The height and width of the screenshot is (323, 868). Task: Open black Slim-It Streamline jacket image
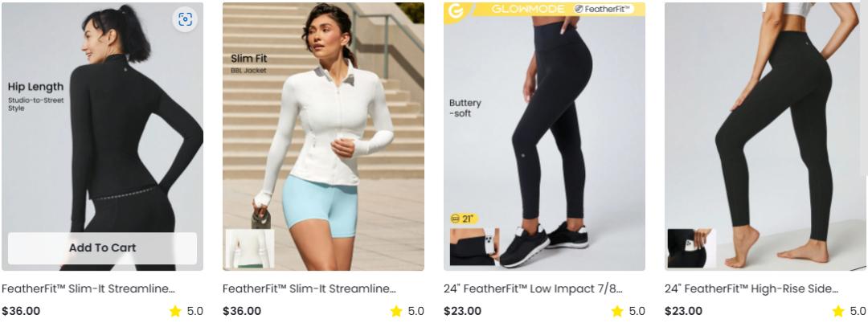[102, 137]
